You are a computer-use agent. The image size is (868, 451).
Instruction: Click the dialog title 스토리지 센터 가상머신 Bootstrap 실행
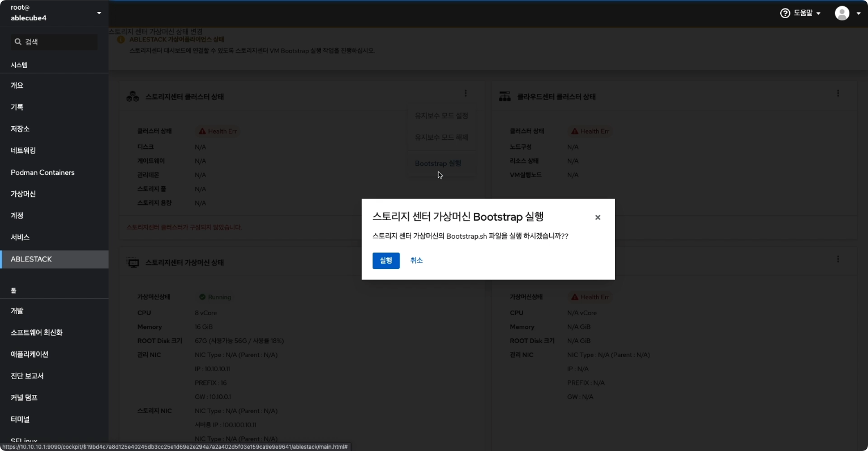point(458,217)
